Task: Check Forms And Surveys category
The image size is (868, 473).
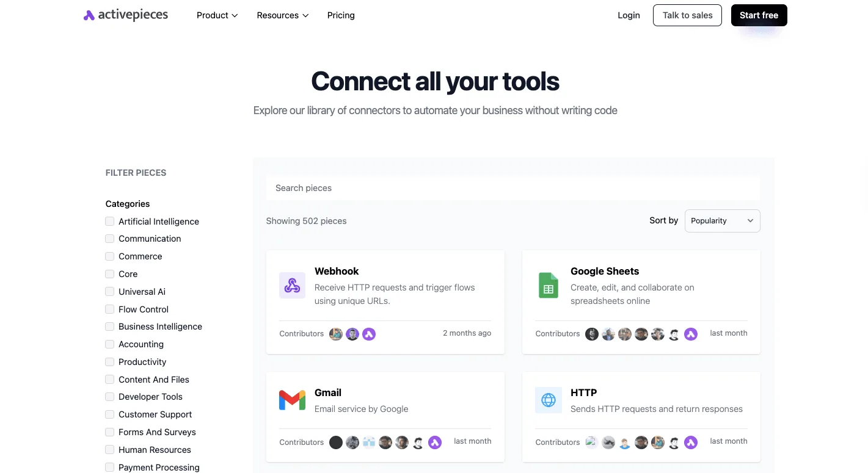Action: pyautogui.click(x=110, y=432)
